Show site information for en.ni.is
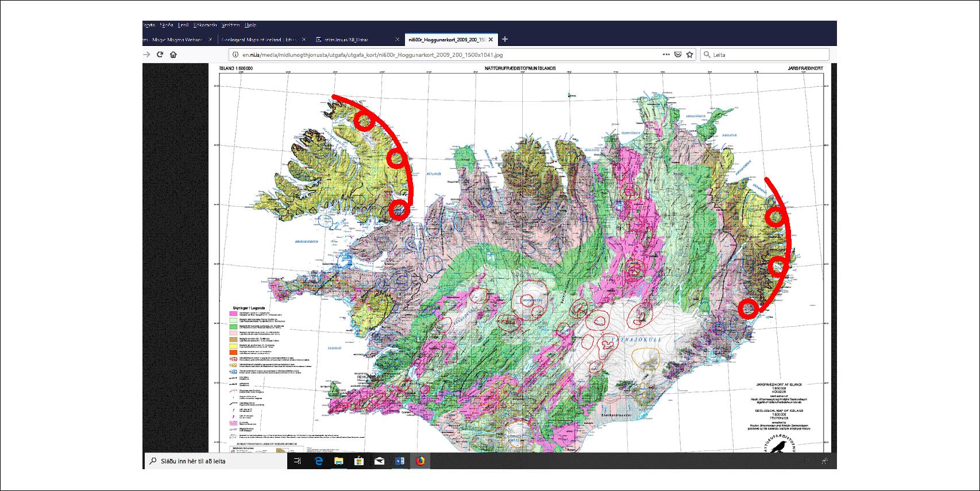980x491 pixels. click(x=234, y=55)
